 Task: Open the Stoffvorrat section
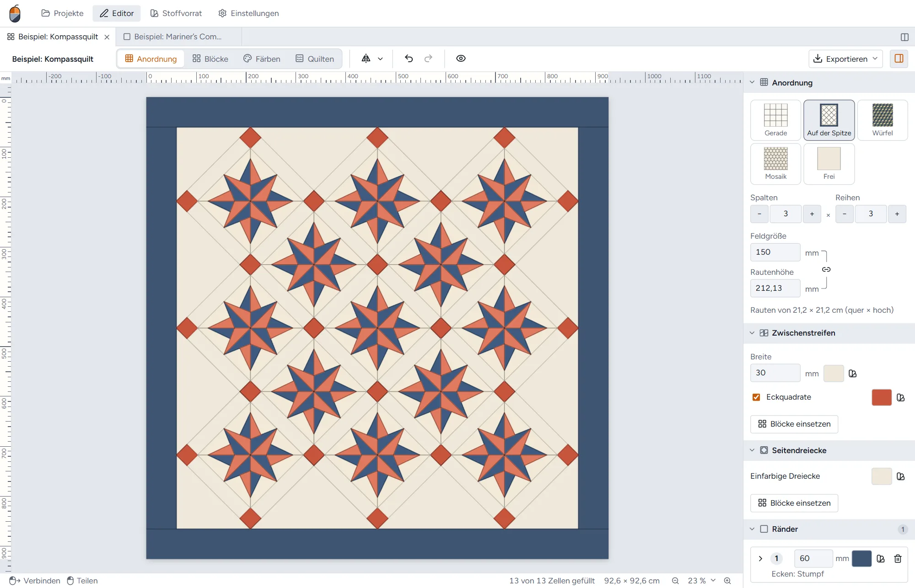coord(176,13)
